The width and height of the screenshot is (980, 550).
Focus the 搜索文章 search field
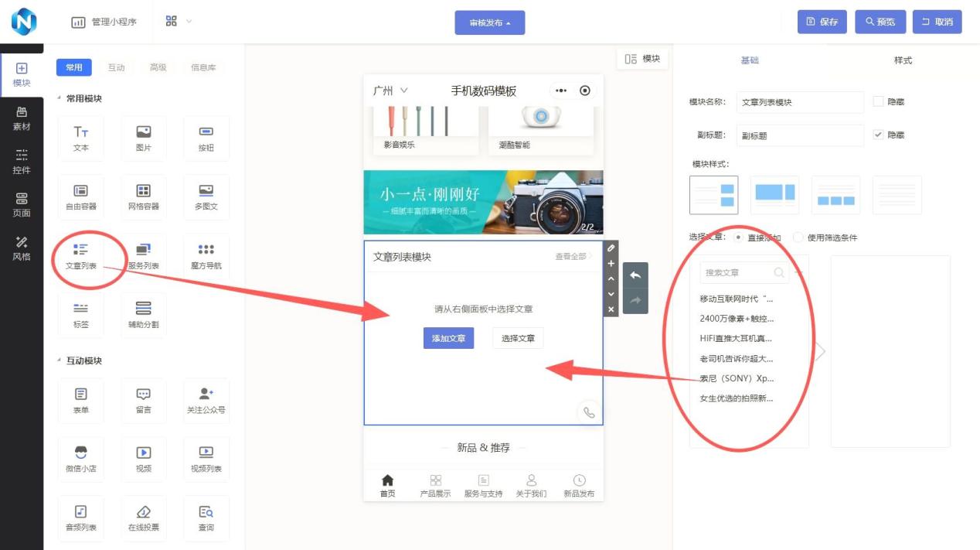745,272
